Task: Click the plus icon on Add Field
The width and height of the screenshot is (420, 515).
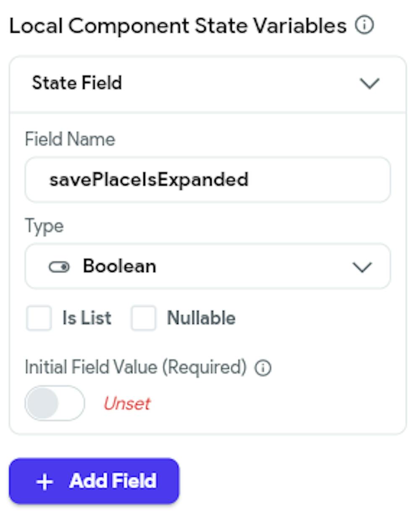Action: point(45,482)
